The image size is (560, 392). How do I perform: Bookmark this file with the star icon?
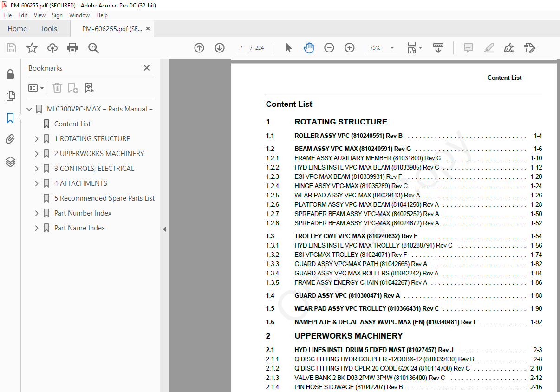[x=32, y=48]
